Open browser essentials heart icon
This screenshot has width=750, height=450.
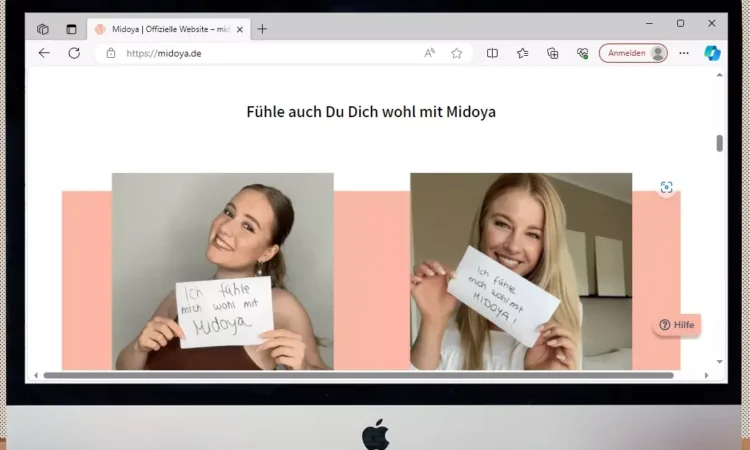(582, 53)
